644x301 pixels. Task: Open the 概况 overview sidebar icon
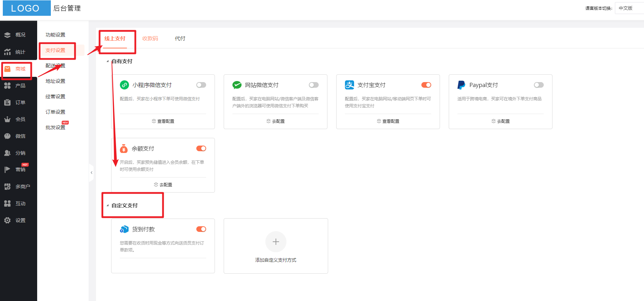click(7, 35)
